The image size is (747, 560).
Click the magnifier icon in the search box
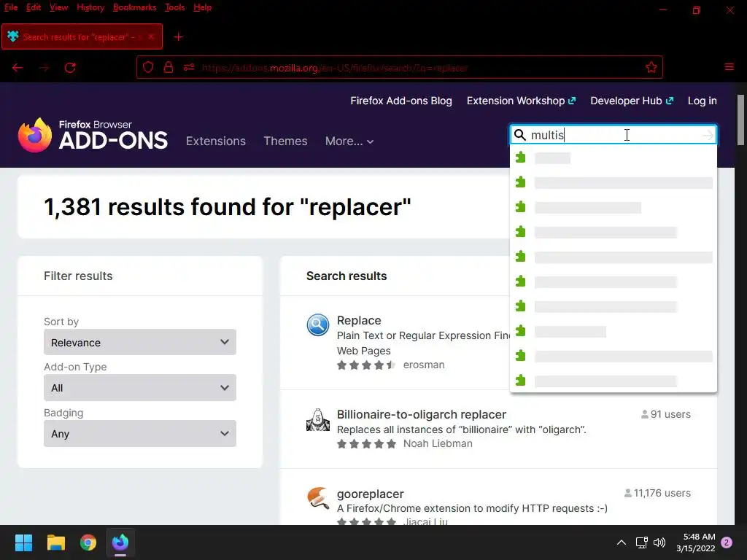pos(520,135)
